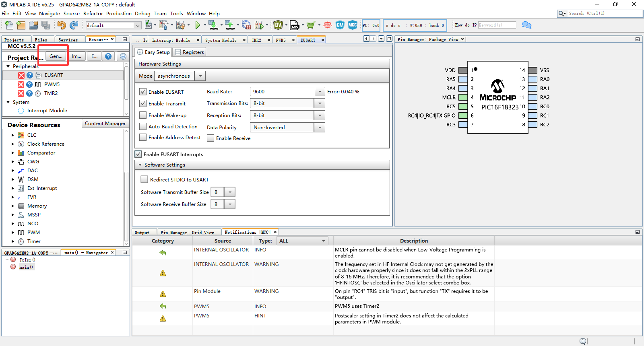
Task: Click the Hold in Reset icon
Action: pyautogui.click(x=246, y=25)
